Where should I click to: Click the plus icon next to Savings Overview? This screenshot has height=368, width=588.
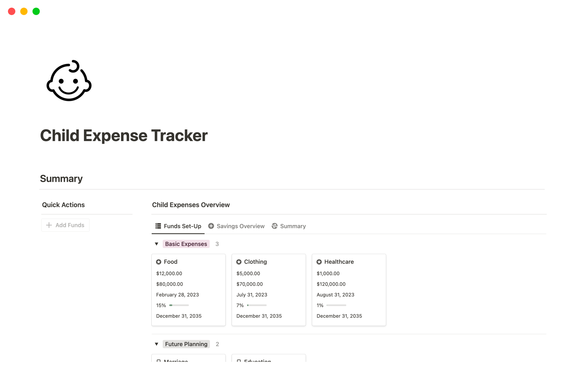211,226
